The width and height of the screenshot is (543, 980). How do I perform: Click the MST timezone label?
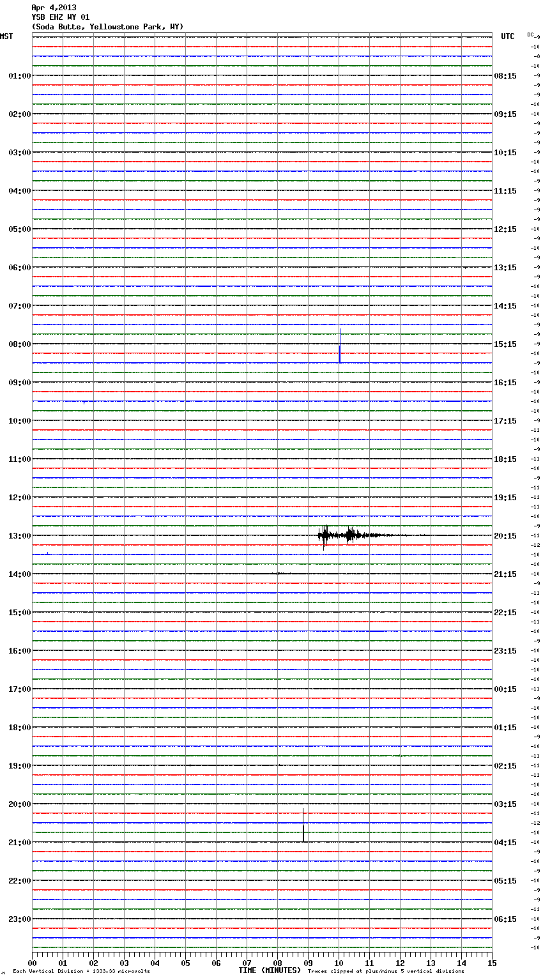point(6,36)
